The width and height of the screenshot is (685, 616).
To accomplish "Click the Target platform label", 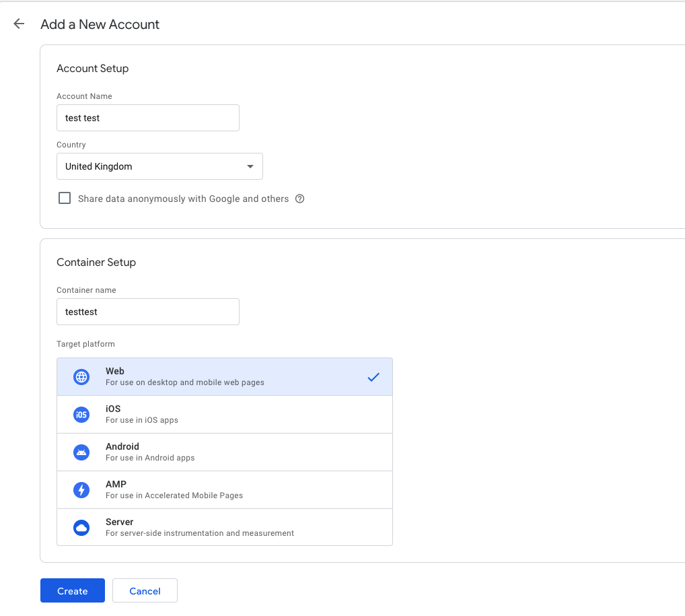I will (85, 344).
